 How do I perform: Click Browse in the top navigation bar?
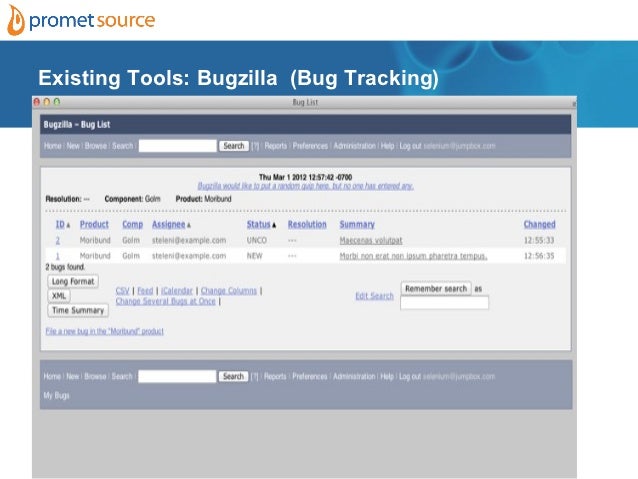point(96,146)
